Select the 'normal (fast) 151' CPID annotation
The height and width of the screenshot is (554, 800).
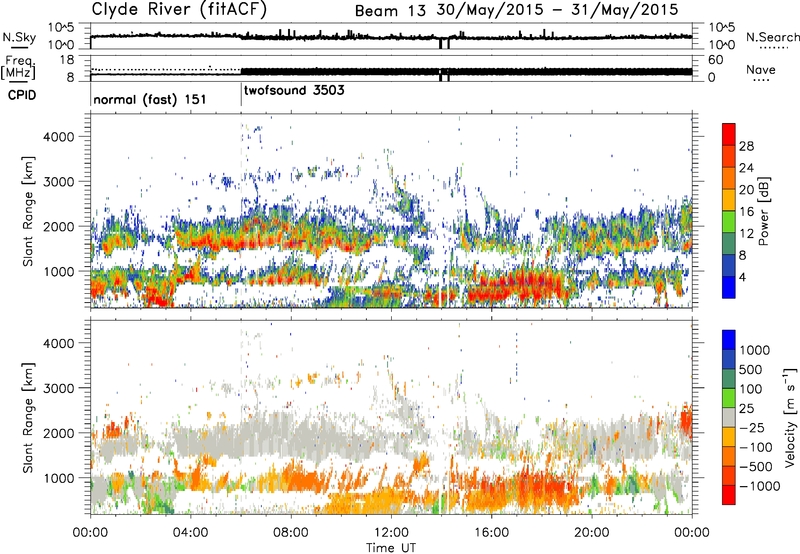[x=150, y=99]
